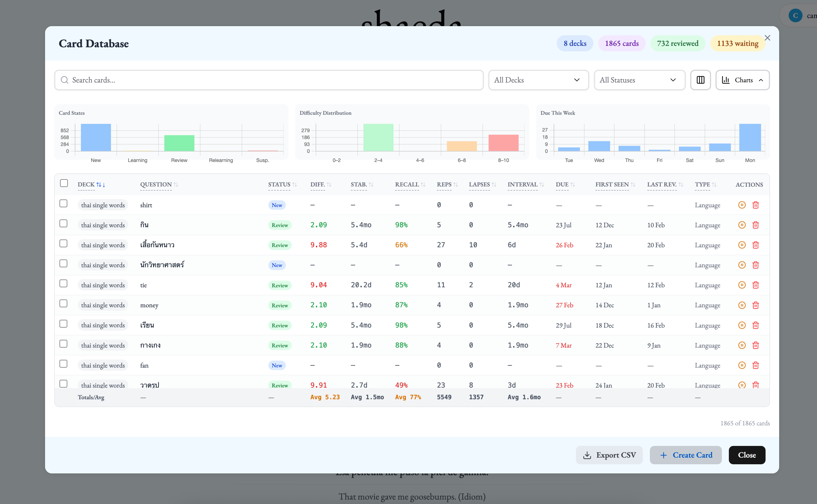This screenshot has height=504, width=817.
Task: Check the box for the 'tie' row
Action: click(x=63, y=284)
